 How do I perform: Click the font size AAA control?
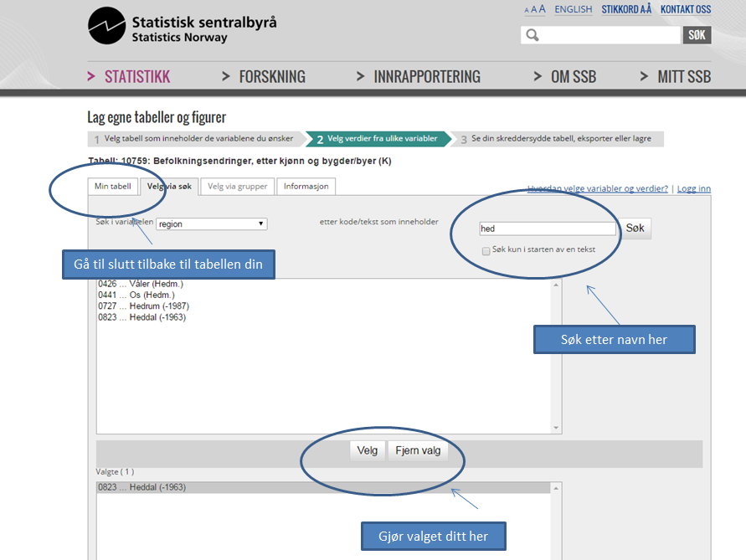coord(535,9)
